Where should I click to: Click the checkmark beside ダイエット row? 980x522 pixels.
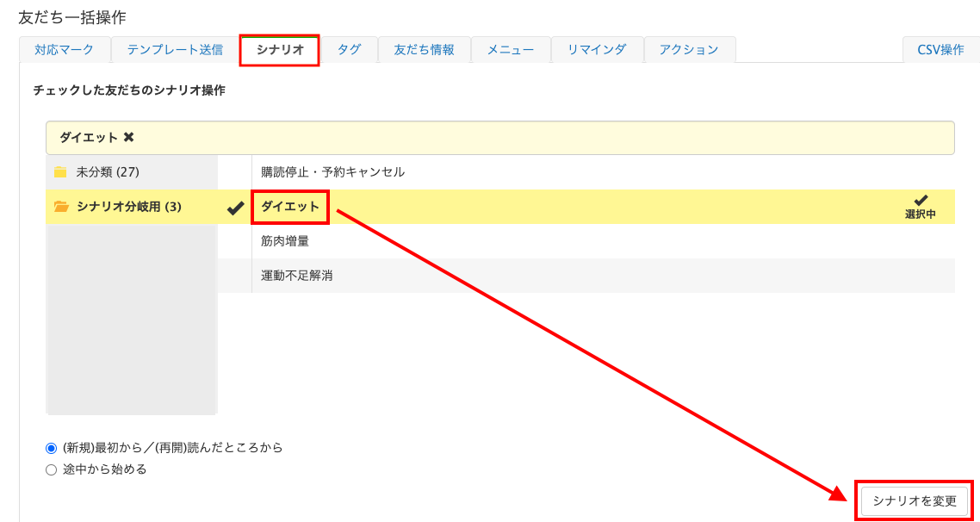(x=234, y=207)
